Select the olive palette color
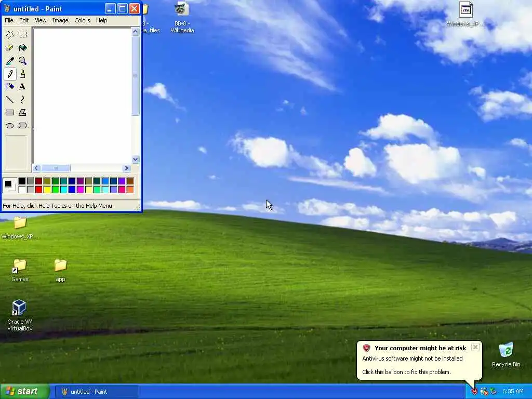Screen dimensions: 532x399 [x=47, y=181]
